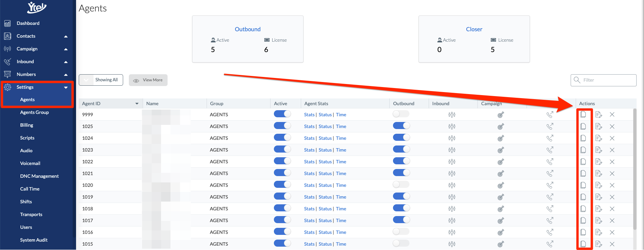
Task: Click the Closer license card title
Action: [x=474, y=29]
